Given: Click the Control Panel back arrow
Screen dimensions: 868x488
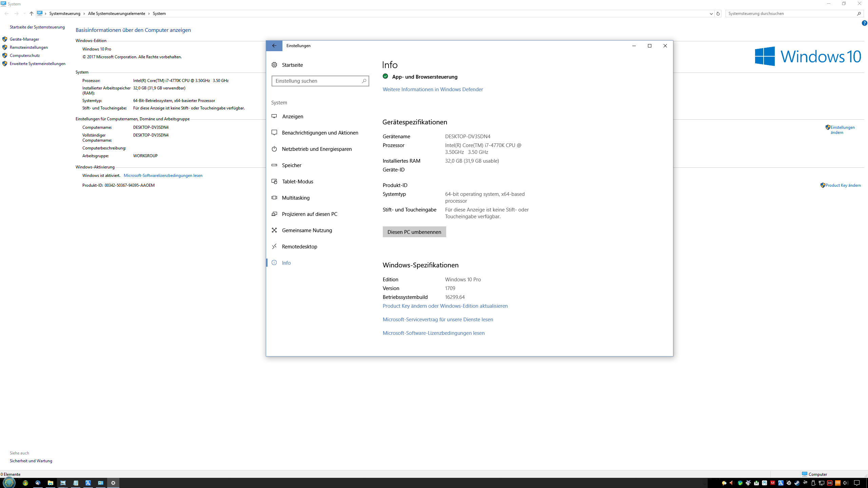Looking at the screenshot, I should (x=7, y=14).
